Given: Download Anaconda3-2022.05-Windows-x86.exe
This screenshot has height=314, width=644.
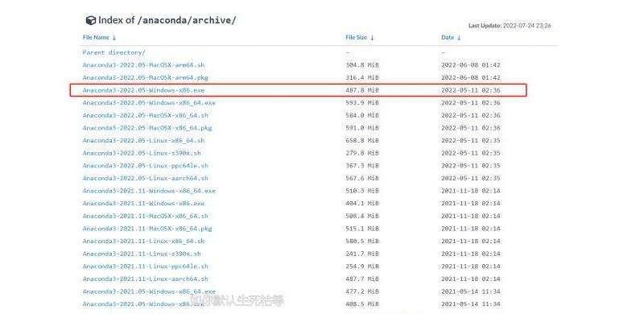Looking at the screenshot, I should (143, 90).
